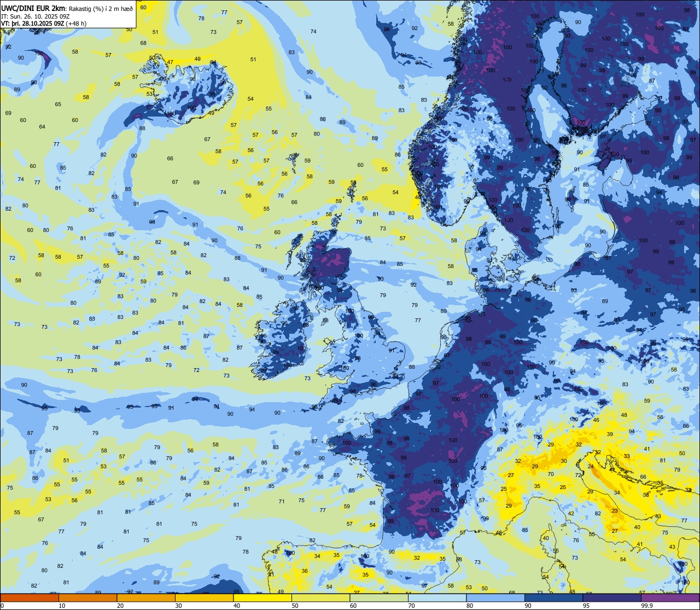
Task: Click the '36' humidity value over Spain
Action: tap(305, 571)
